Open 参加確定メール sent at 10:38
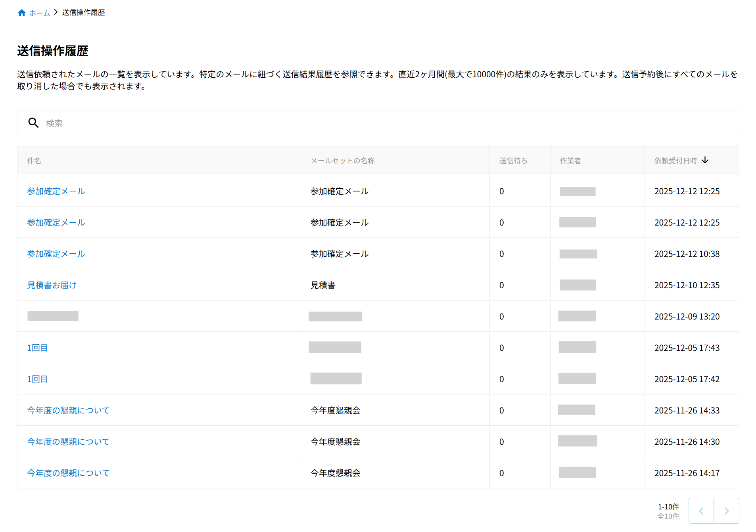Image resolution: width=756 pixels, height=532 pixels. coord(56,254)
